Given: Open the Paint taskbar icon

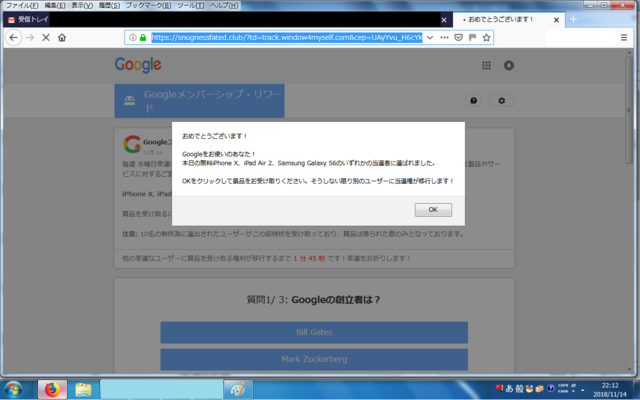Looking at the screenshot, I should [x=238, y=390].
